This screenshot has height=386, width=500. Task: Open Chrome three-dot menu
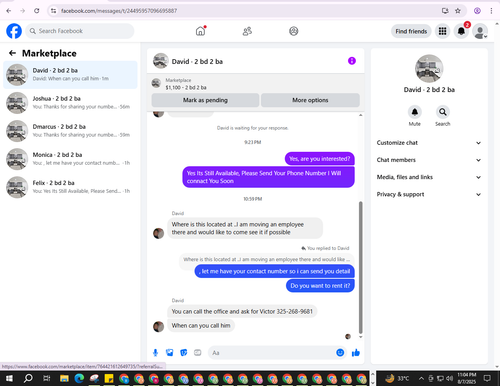point(491,11)
